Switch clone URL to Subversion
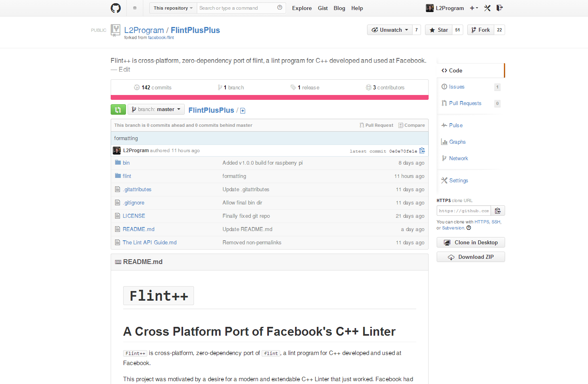 [x=453, y=228]
